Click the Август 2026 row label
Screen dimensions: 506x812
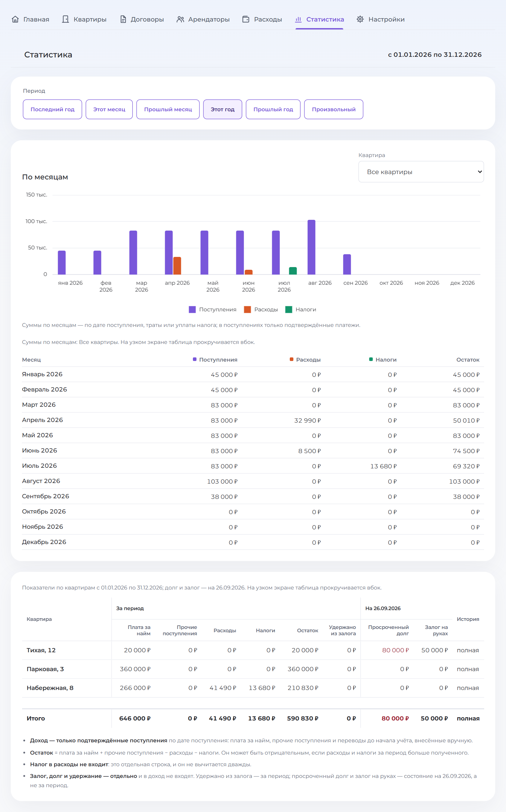41,481
